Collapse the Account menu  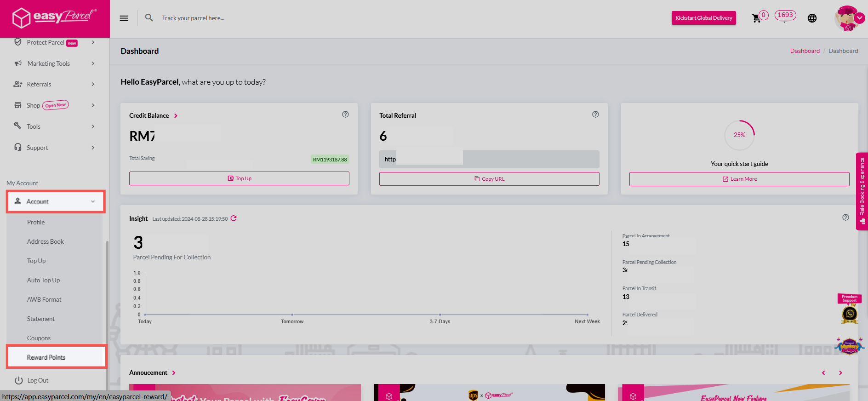pos(56,201)
